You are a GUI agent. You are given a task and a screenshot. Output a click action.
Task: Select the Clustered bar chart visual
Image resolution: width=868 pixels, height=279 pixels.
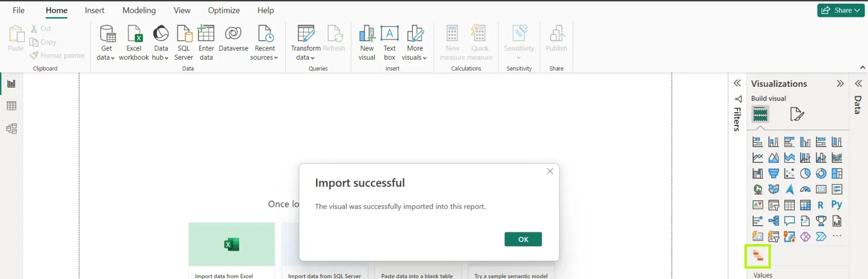tap(789, 142)
